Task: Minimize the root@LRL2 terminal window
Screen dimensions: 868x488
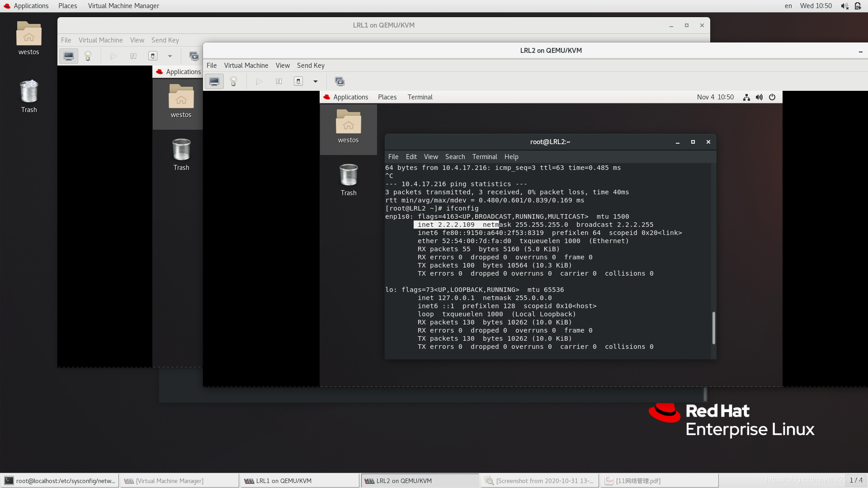Action: [678, 142]
